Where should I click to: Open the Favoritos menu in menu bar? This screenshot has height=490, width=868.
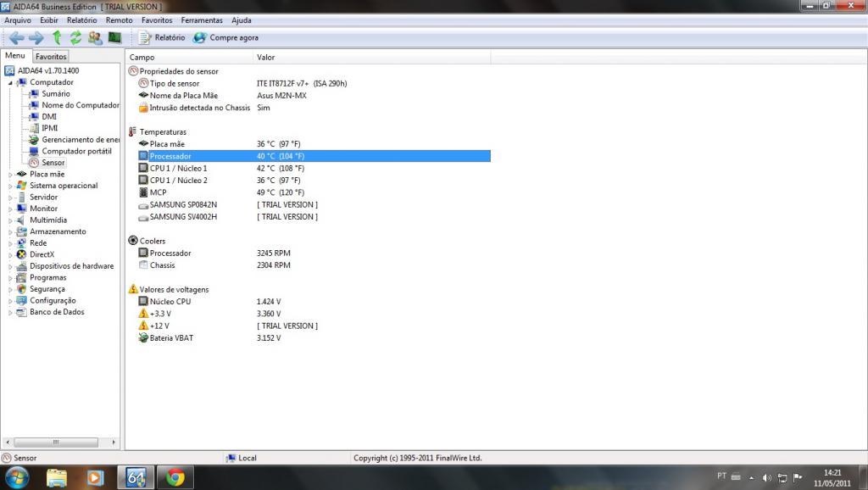157,20
